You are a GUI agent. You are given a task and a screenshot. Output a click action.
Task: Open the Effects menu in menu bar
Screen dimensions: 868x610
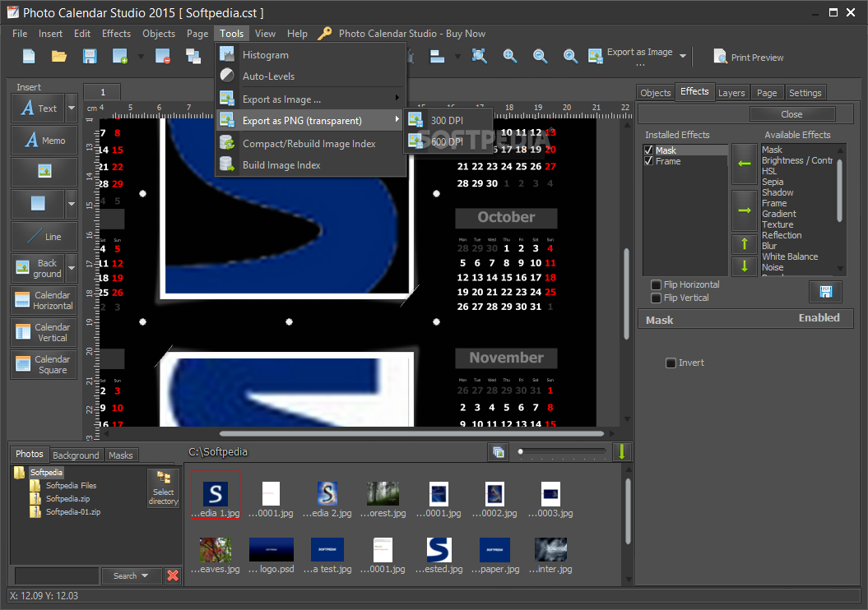[x=116, y=34]
